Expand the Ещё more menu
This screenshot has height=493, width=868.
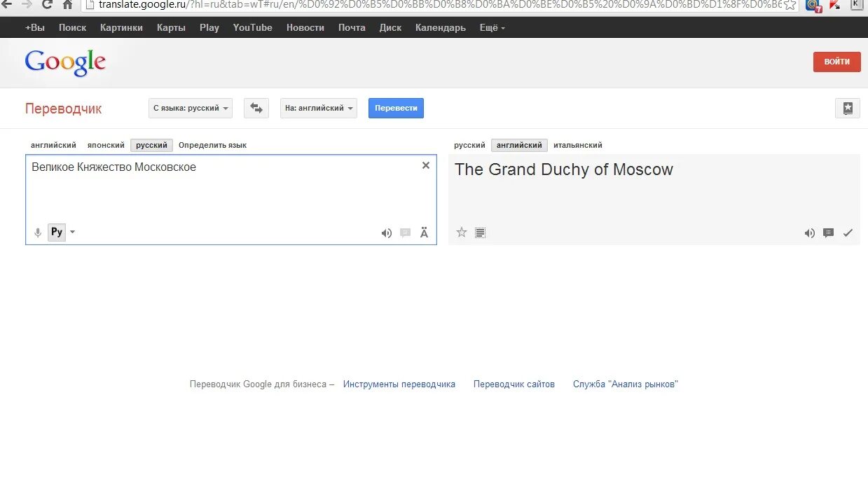(492, 27)
